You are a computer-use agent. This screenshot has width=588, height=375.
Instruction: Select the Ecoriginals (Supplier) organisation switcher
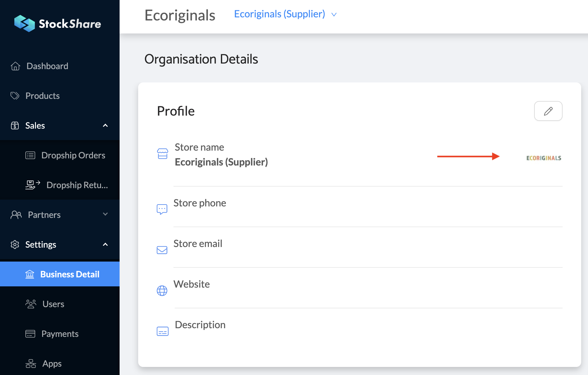pos(285,14)
